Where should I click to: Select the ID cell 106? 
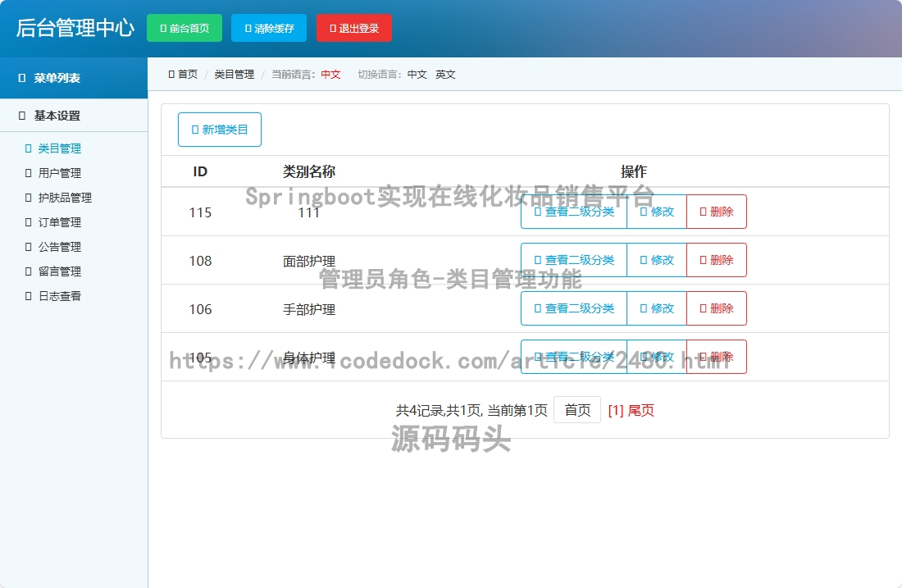(x=200, y=309)
